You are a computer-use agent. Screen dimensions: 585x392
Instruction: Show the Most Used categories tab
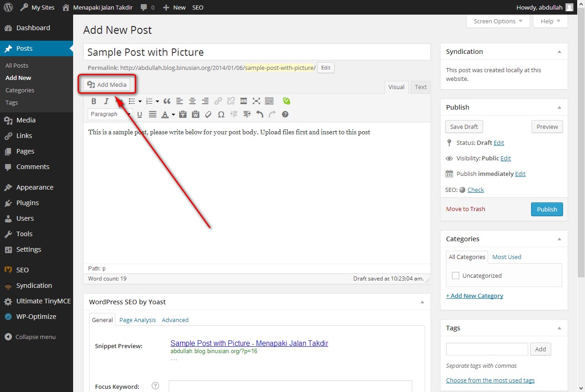click(x=507, y=257)
